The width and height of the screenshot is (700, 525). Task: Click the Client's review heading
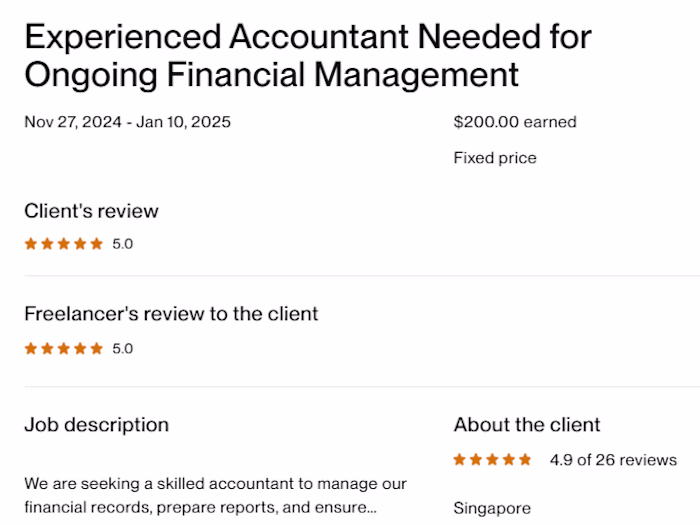pos(91,211)
